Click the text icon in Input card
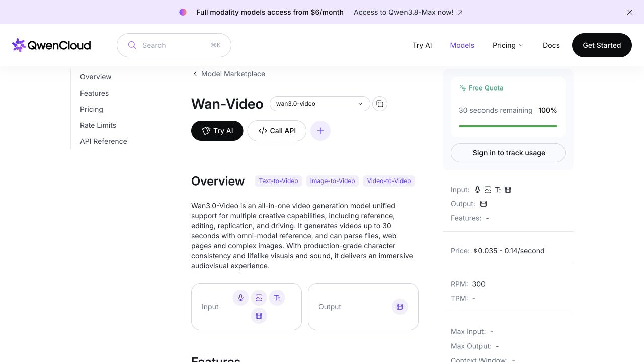This screenshot has width=644, height=362. tap(277, 298)
